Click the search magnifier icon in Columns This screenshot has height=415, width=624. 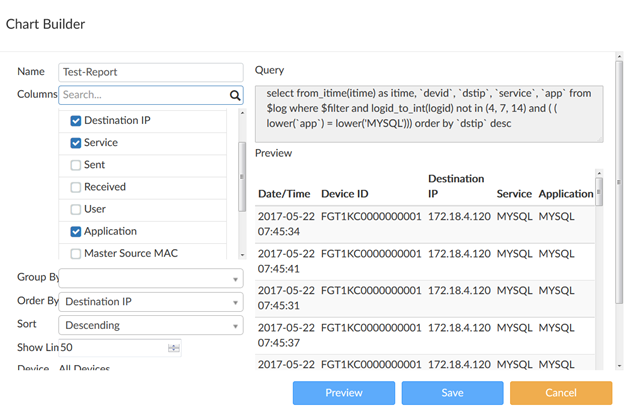(x=235, y=95)
